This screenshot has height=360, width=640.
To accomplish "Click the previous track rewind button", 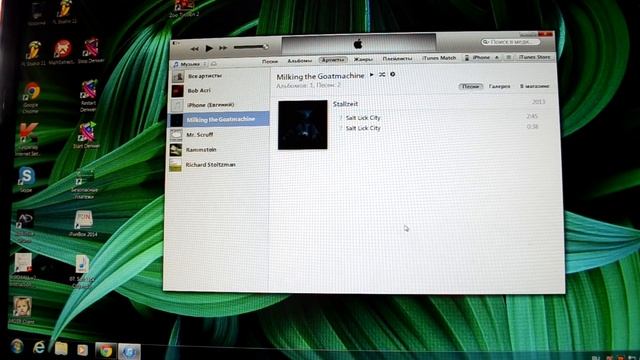I will (x=195, y=49).
